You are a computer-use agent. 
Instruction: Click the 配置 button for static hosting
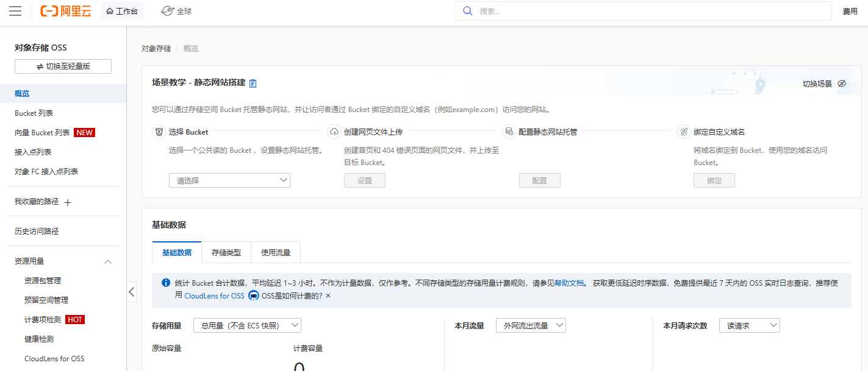click(x=539, y=180)
